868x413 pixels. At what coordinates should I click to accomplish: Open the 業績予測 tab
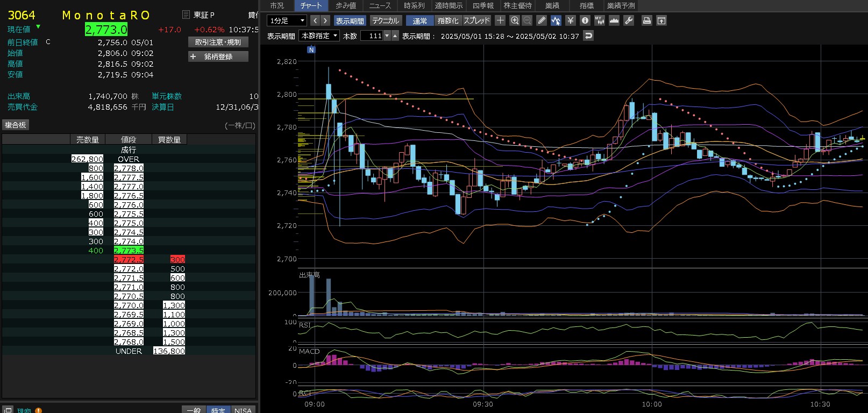coord(621,5)
